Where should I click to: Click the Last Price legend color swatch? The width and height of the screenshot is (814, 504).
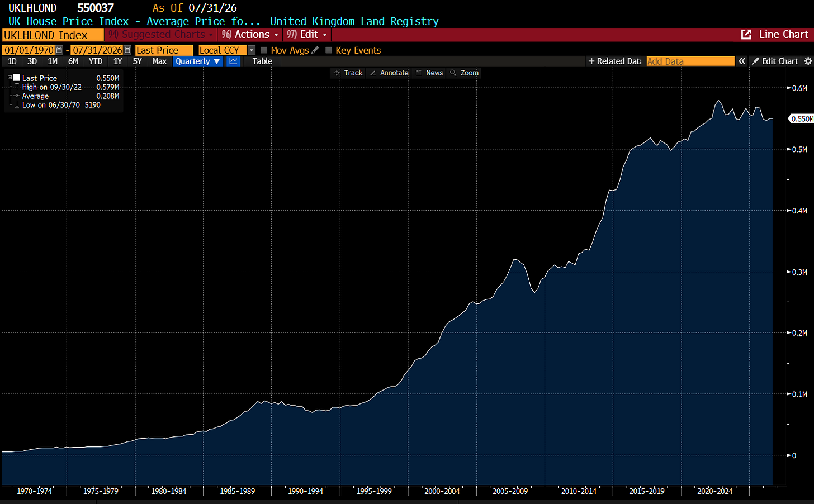click(x=17, y=78)
